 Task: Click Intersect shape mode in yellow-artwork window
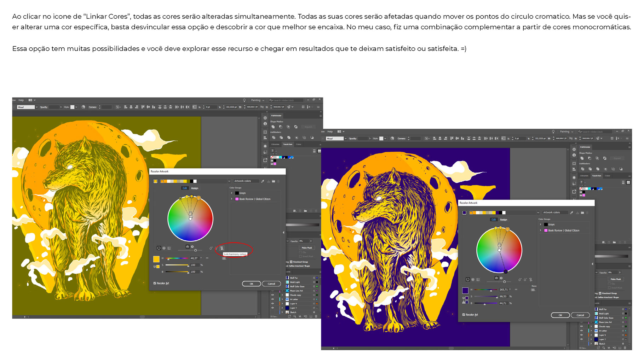[288, 127]
